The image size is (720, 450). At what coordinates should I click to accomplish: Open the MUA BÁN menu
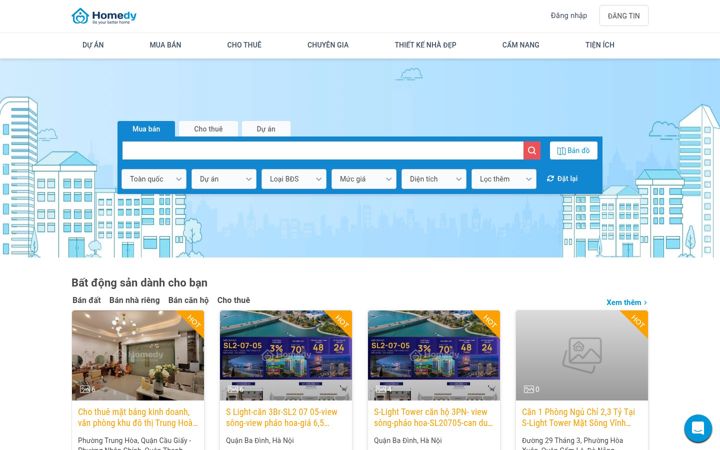(165, 45)
